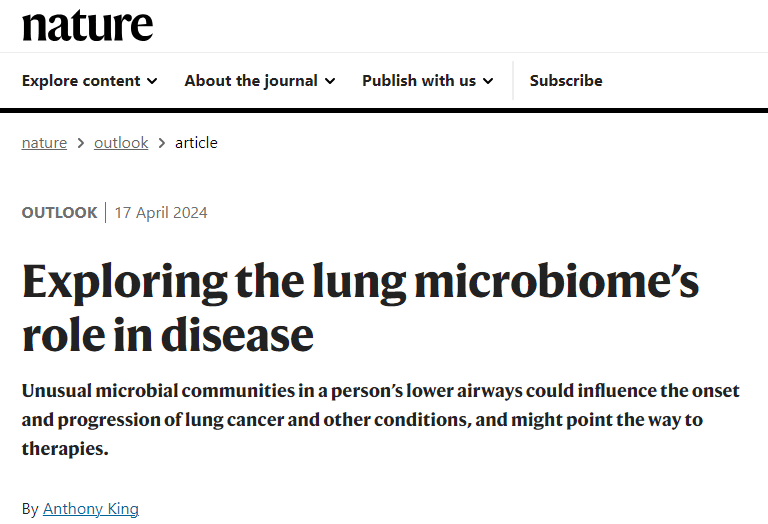Open the Publish with us menu

[x=428, y=80]
